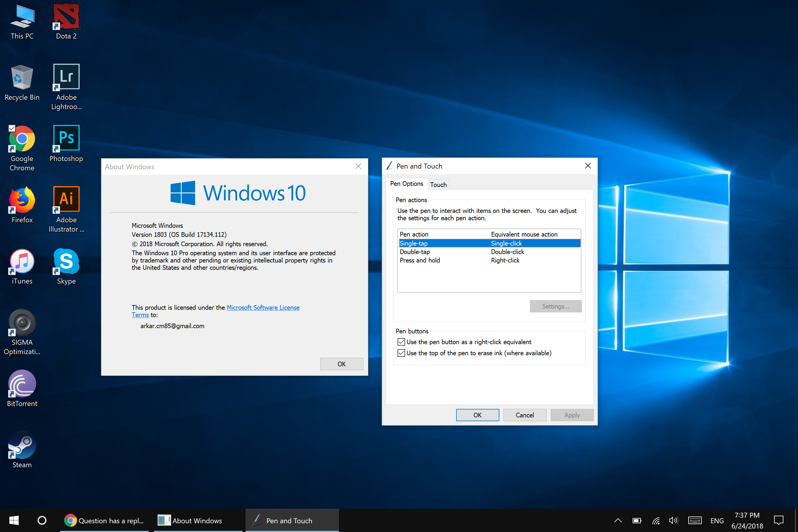Click Cancel in Pen and Touch dialog

coord(524,415)
